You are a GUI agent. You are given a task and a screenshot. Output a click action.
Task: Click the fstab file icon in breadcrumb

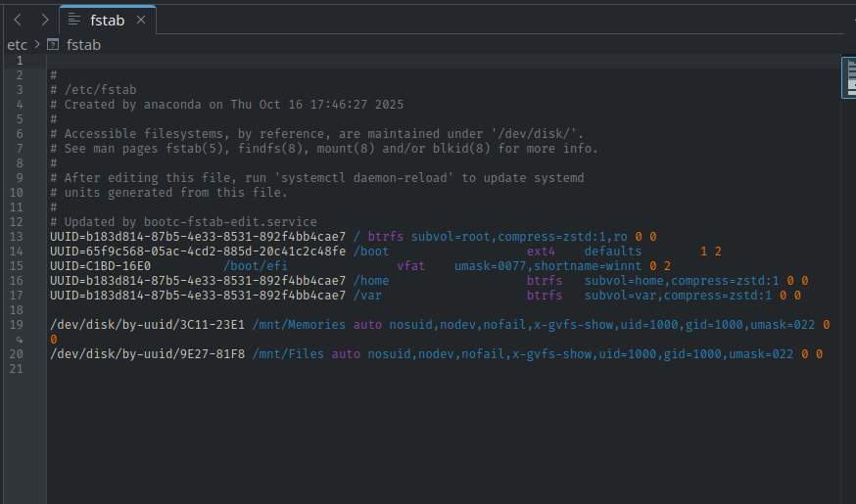click(x=53, y=45)
